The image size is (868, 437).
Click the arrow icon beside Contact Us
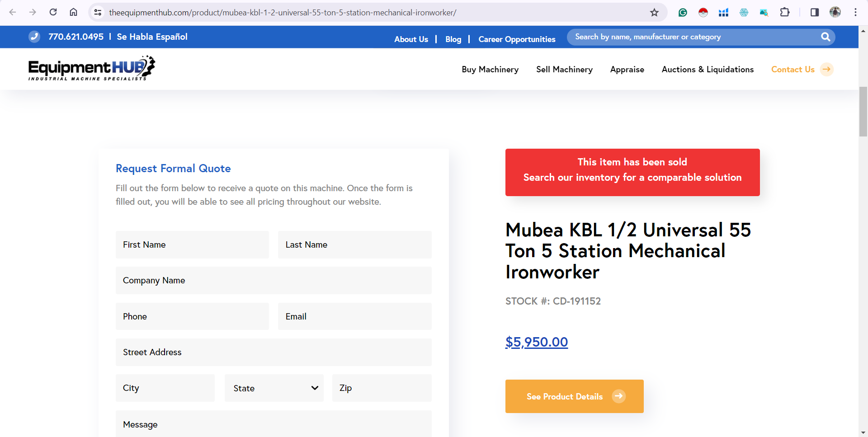coord(826,69)
